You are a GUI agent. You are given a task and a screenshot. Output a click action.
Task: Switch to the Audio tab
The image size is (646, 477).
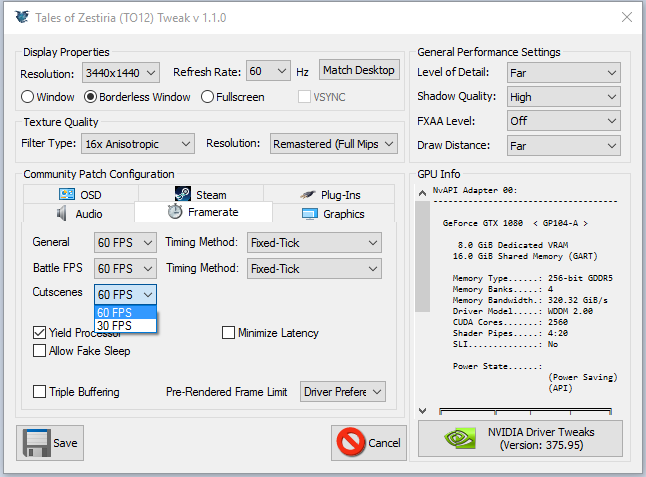tap(79, 214)
